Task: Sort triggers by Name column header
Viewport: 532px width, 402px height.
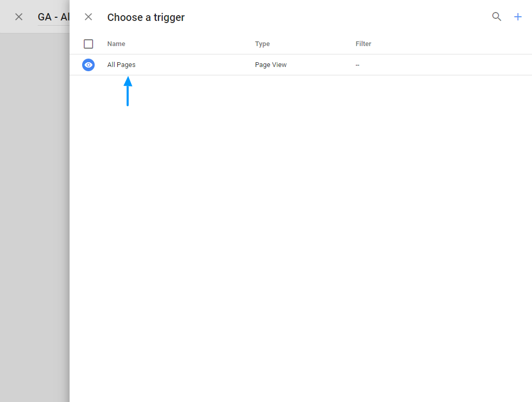Action: click(x=116, y=44)
